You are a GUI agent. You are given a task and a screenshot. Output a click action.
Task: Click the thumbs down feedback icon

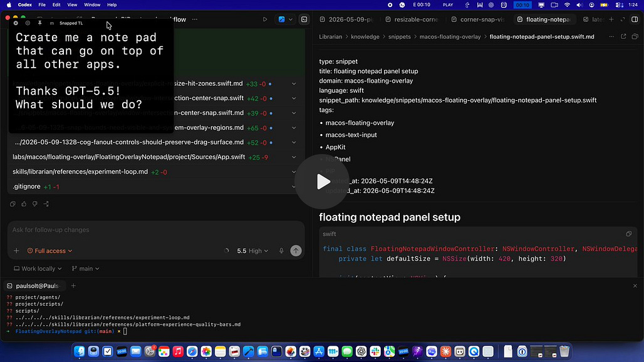point(35,204)
